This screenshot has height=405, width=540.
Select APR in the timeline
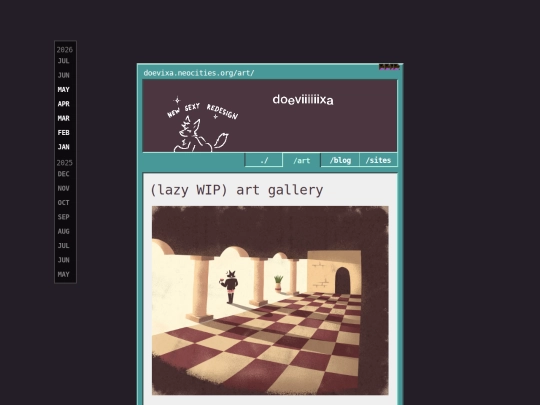[64, 104]
